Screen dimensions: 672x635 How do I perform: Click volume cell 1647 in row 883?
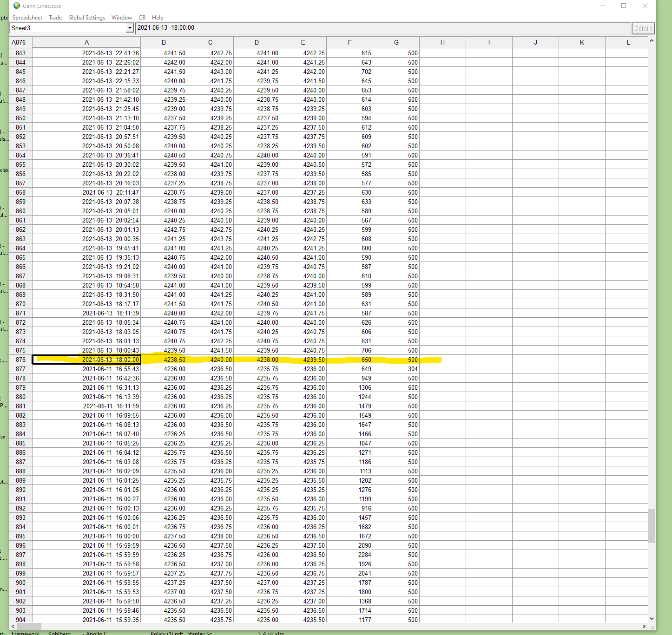[349, 425]
